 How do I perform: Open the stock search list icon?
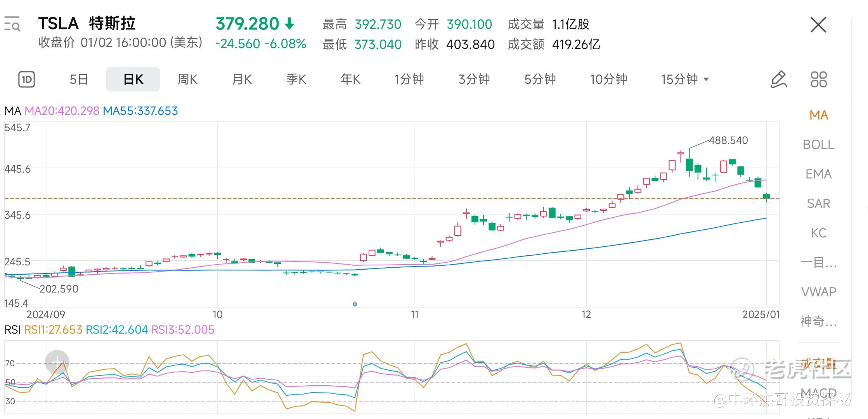[x=12, y=24]
